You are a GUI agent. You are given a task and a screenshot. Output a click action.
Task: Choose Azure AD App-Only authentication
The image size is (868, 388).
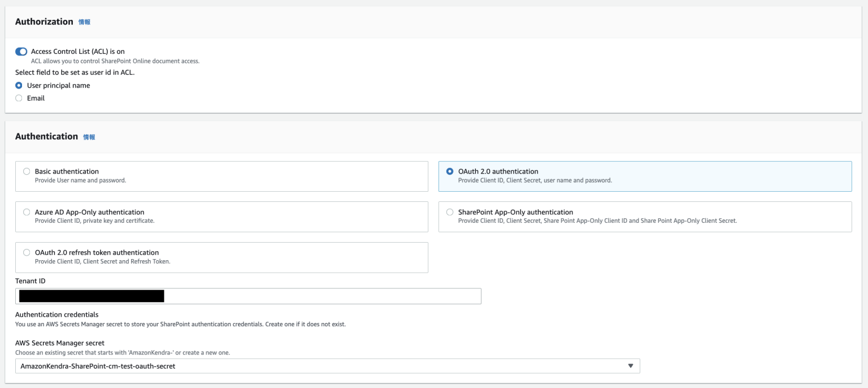(26, 212)
